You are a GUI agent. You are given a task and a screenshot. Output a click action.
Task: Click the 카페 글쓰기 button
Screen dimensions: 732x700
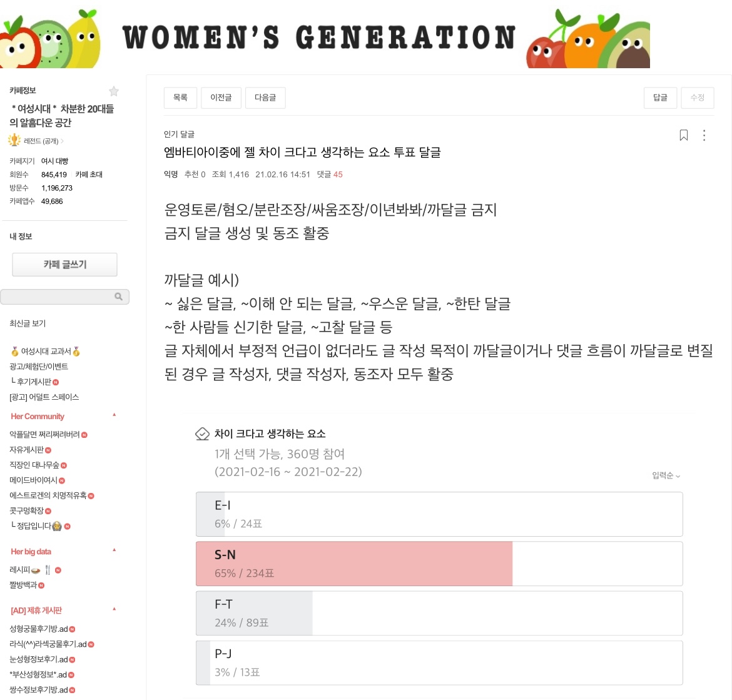(64, 265)
